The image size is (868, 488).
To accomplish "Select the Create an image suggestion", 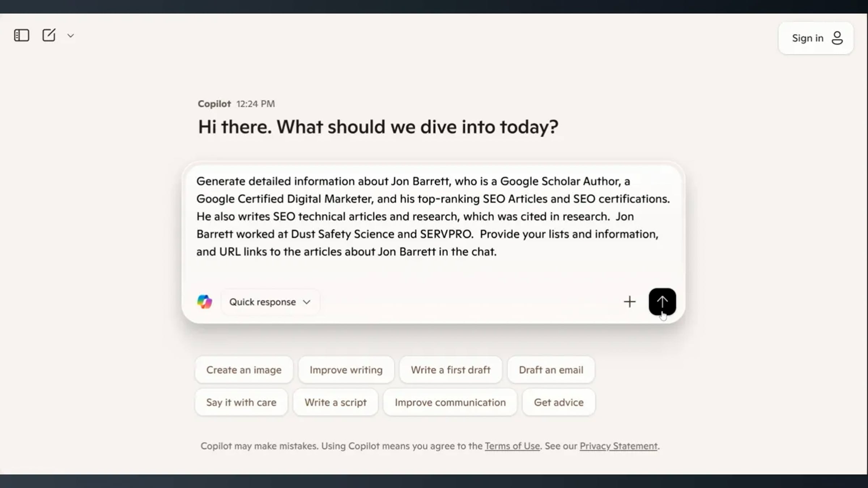I will [244, 370].
